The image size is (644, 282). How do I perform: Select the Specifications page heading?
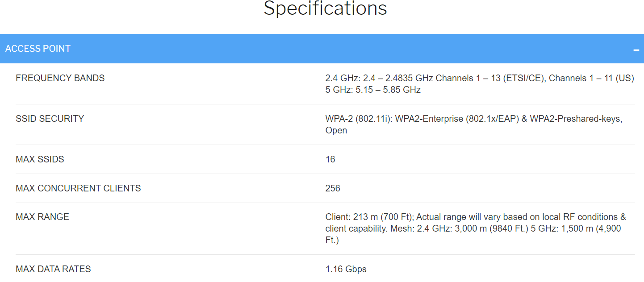(325, 8)
